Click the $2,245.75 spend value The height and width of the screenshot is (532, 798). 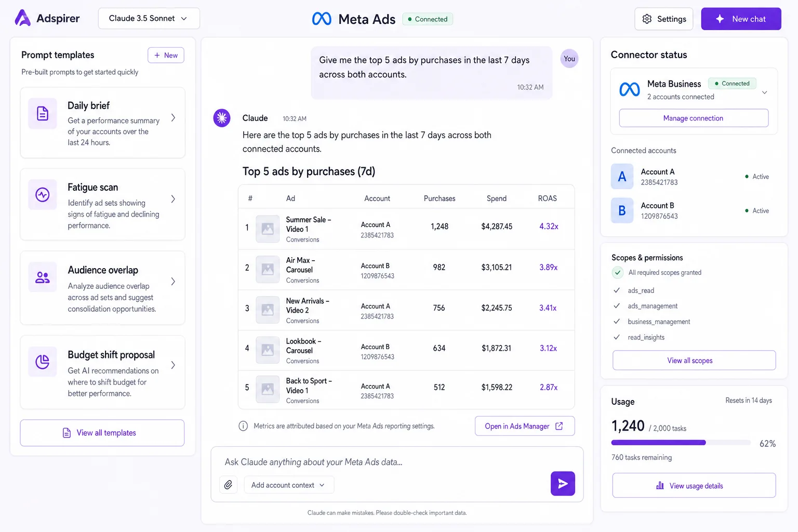coord(497,308)
